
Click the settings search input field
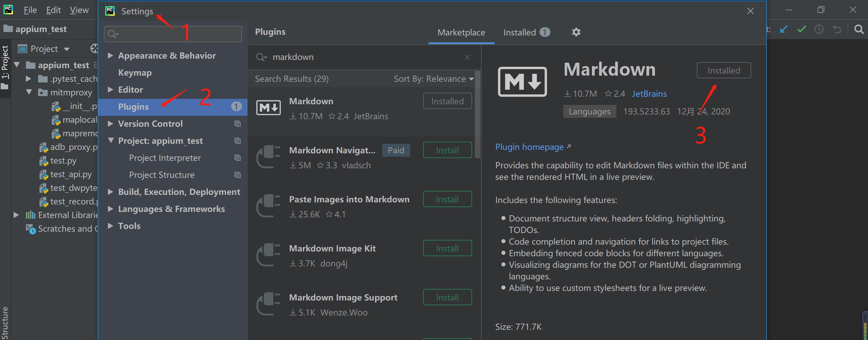tap(174, 34)
